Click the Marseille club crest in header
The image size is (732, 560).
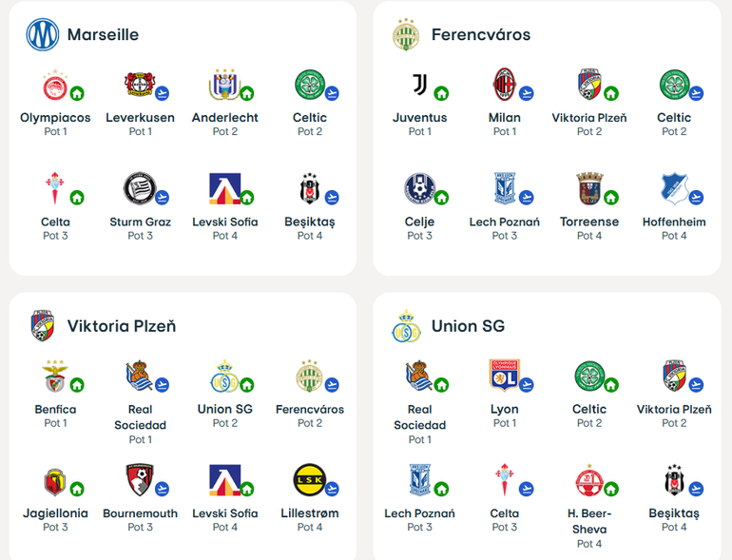43,34
